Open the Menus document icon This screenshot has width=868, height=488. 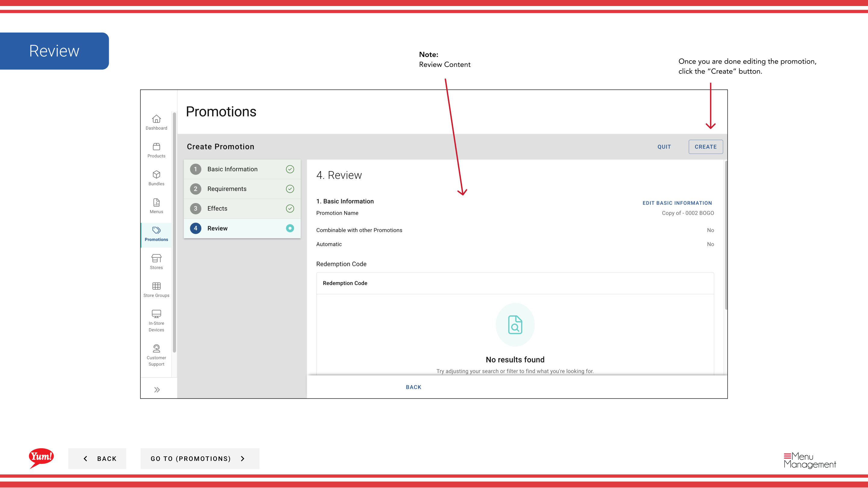tap(156, 202)
